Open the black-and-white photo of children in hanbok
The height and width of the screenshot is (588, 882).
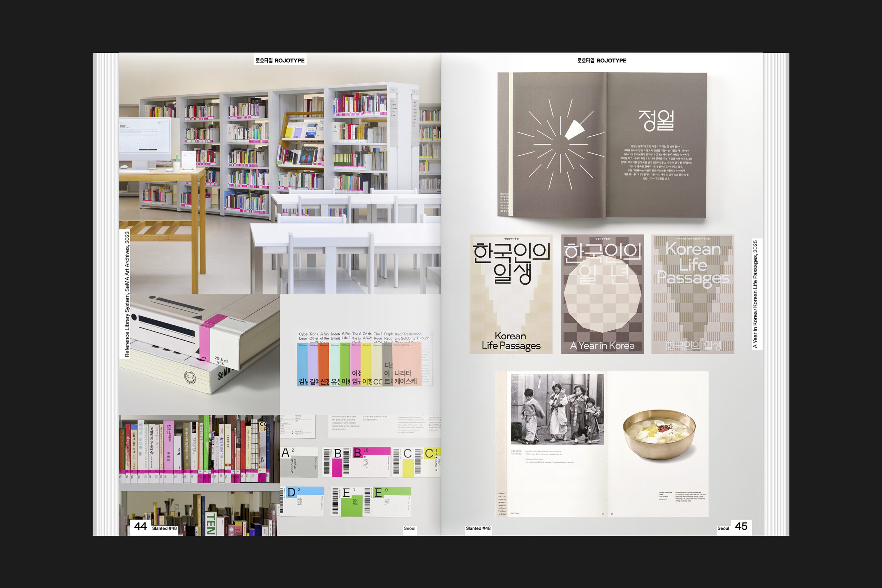click(557, 409)
